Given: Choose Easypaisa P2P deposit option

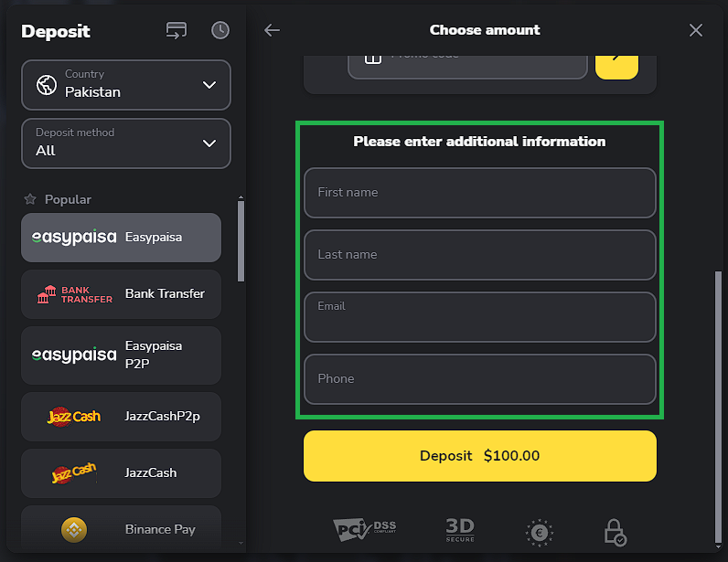Looking at the screenshot, I should tap(121, 355).
